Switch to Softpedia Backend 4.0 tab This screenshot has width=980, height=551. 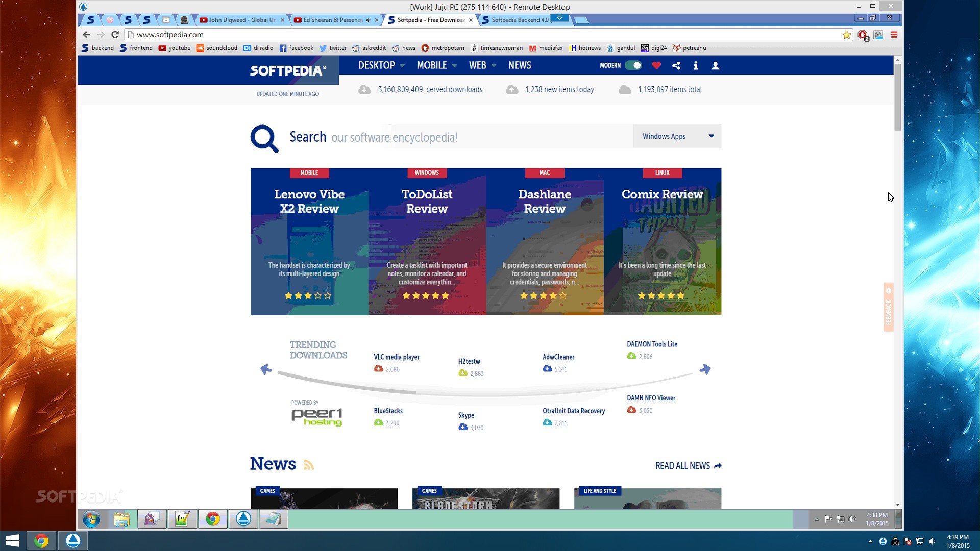(520, 20)
